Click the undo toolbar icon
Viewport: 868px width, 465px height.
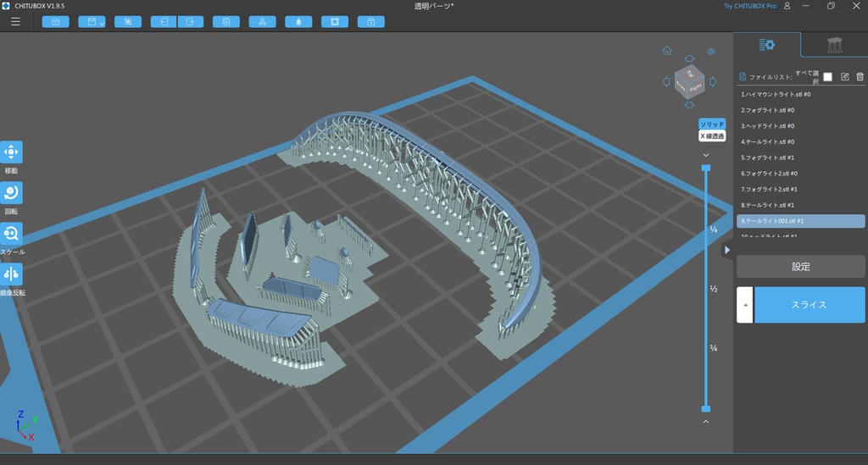click(164, 21)
